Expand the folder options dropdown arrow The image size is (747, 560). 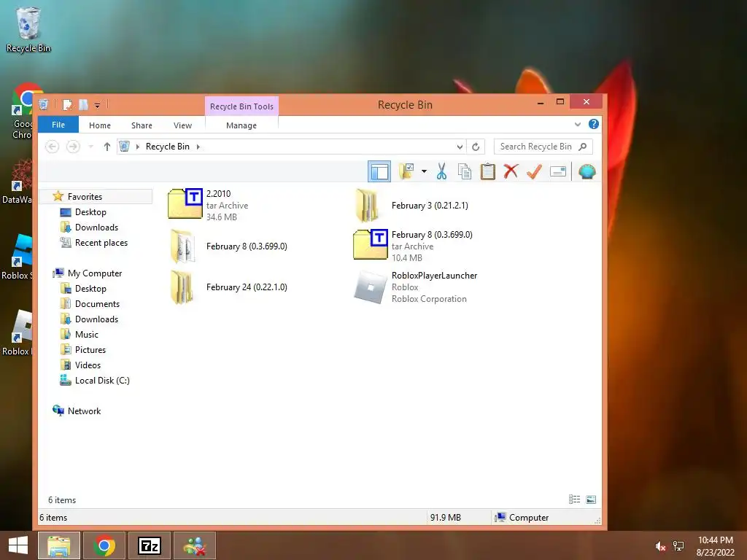(x=424, y=171)
